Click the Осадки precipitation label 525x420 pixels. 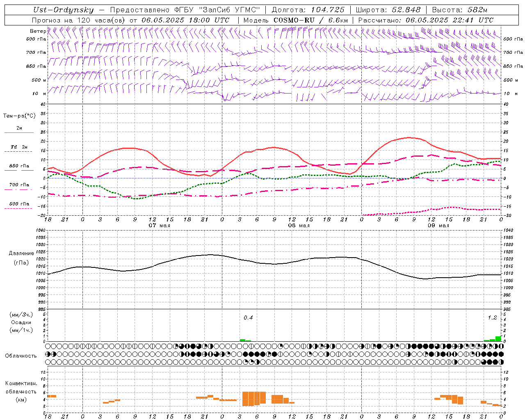point(21,322)
